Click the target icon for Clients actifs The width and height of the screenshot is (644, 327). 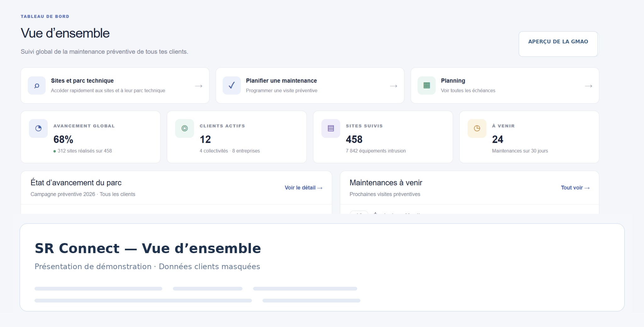coord(185,128)
